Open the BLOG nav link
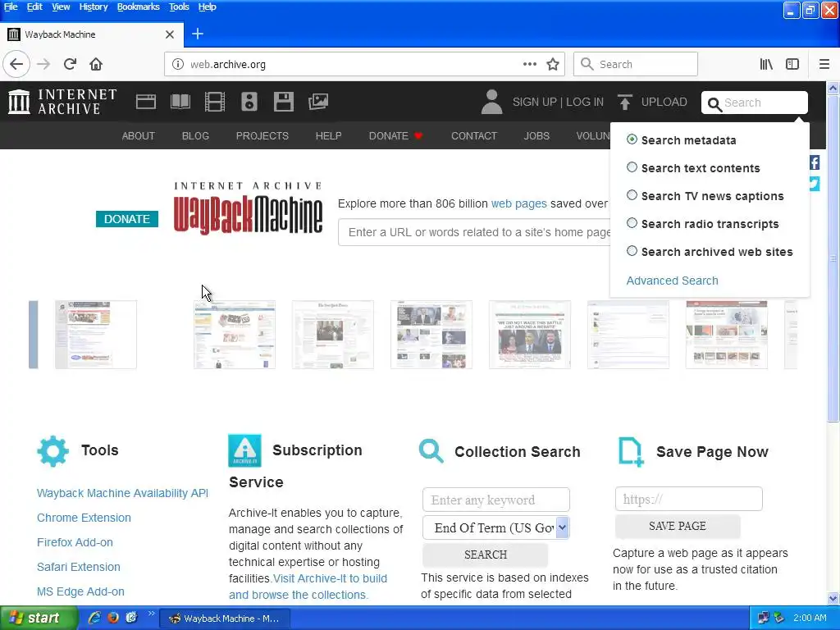Viewport: 840px width, 630px height. [195, 136]
